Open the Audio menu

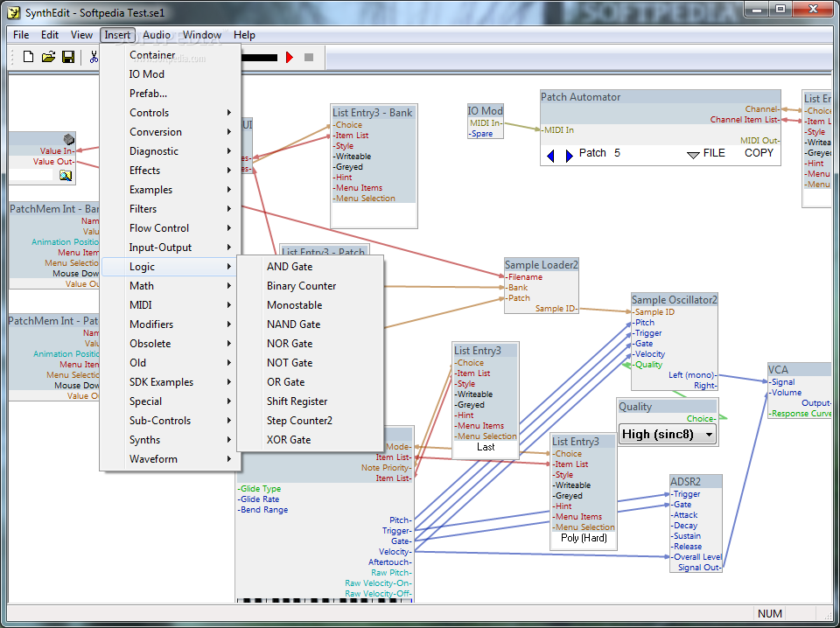click(x=157, y=35)
